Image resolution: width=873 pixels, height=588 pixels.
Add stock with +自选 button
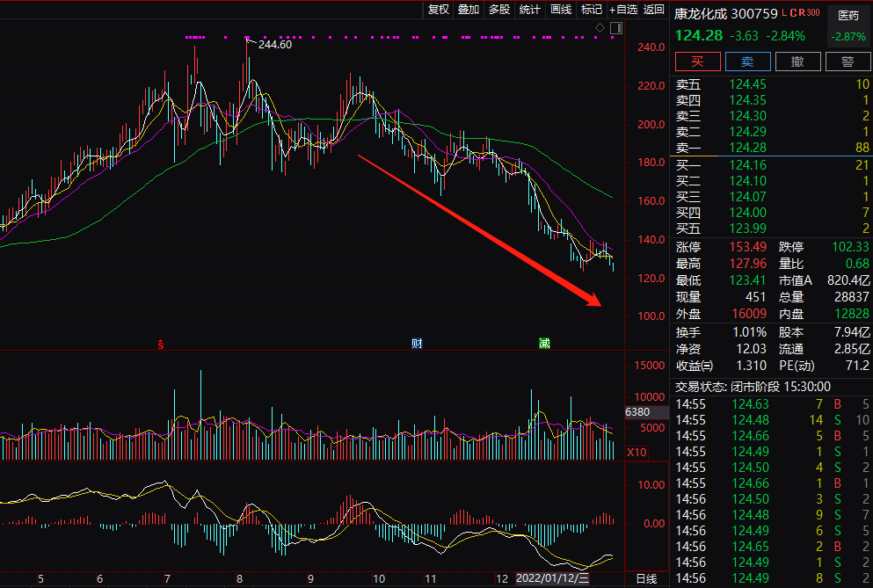622,10
